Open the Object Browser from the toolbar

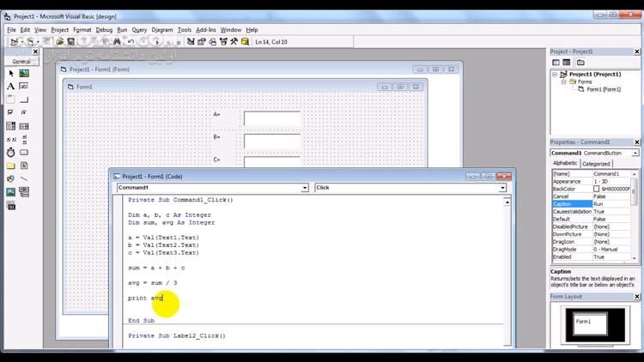coord(223,41)
